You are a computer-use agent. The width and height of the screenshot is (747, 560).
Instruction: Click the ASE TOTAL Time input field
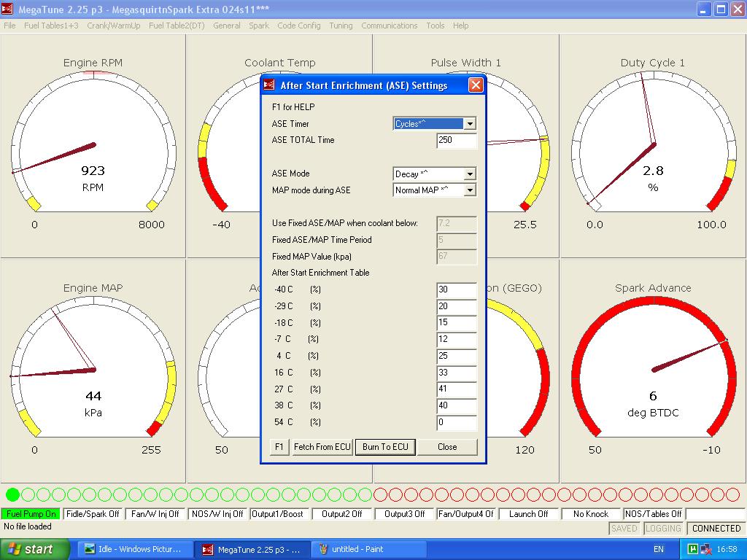coord(456,141)
